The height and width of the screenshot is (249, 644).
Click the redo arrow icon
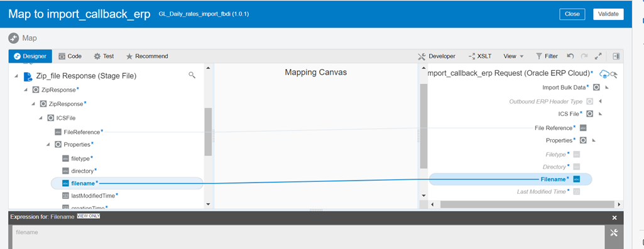coord(584,56)
